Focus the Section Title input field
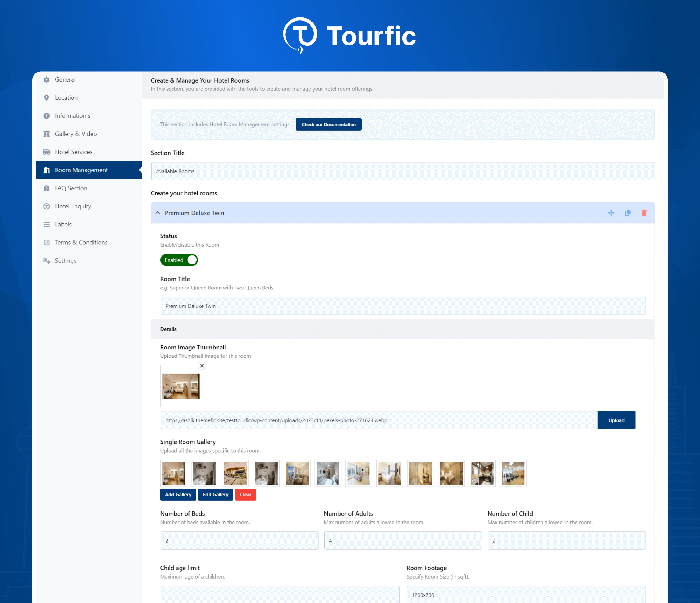 tap(403, 171)
